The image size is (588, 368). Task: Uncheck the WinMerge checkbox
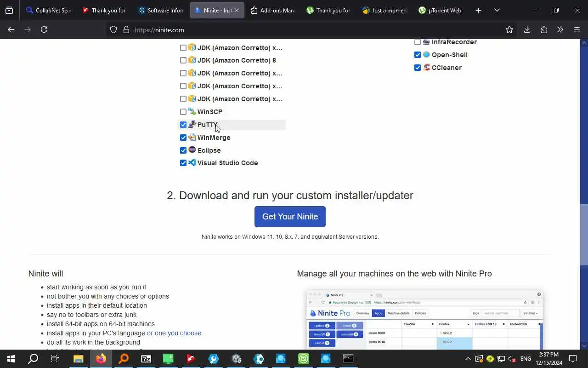click(x=183, y=138)
